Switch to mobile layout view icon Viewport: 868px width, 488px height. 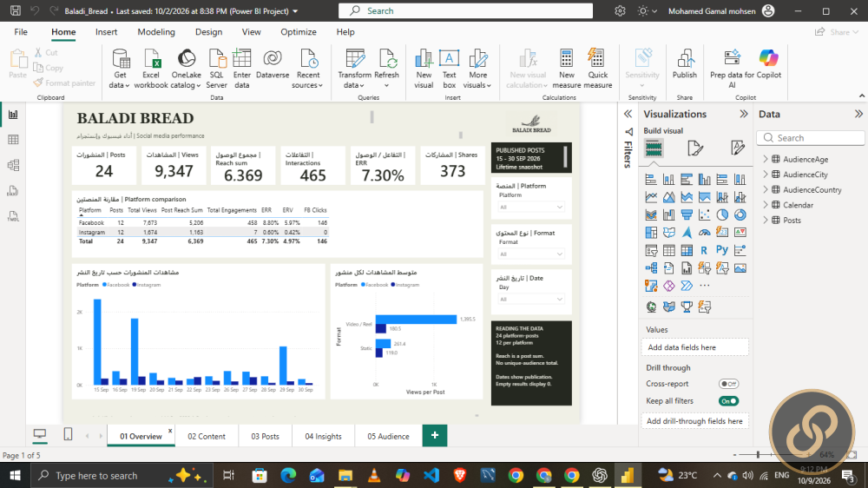(68, 434)
